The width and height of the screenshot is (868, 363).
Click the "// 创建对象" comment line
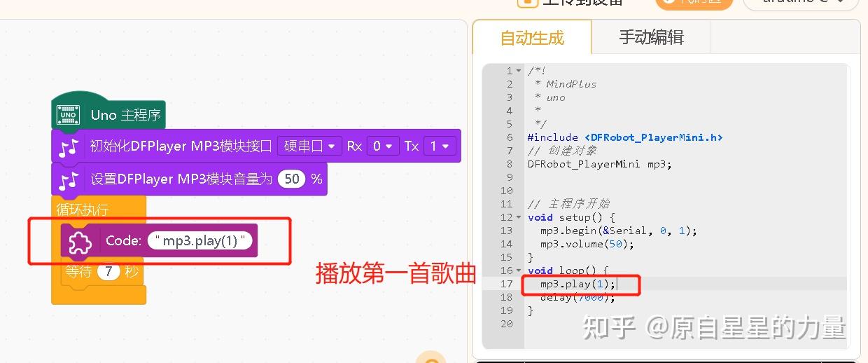point(562,151)
